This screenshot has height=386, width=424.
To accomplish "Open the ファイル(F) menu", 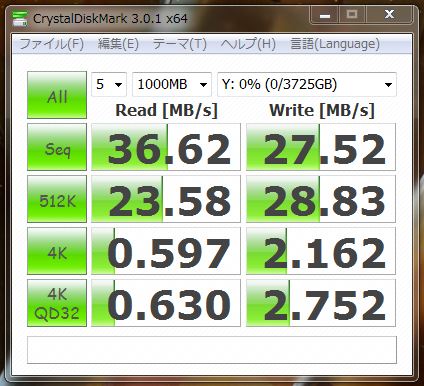I will point(51,44).
